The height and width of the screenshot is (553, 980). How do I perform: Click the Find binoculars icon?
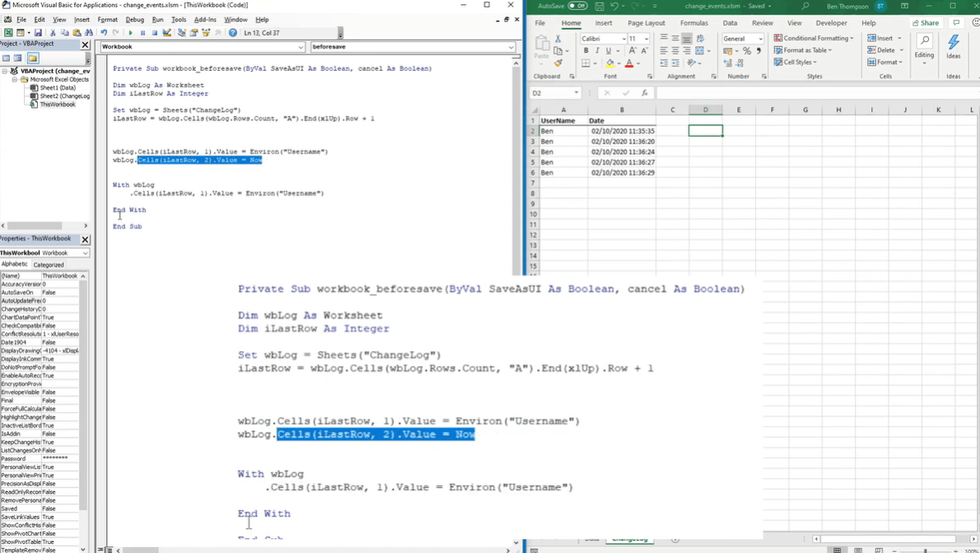coord(89,32)
